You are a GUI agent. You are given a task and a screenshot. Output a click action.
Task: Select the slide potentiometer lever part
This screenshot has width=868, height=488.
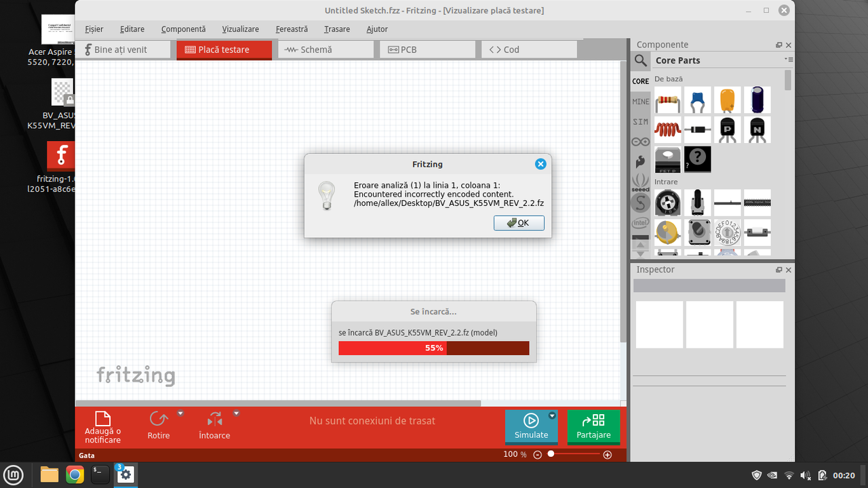(698, 203)
